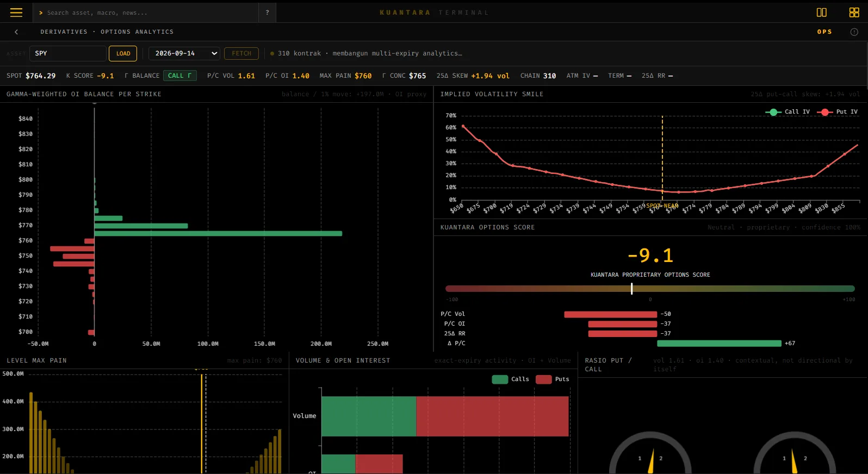Open the OPTIONS ANALYTICS breadcrumb
Viewport: 868px width, 474px height.
click(137, 32)
